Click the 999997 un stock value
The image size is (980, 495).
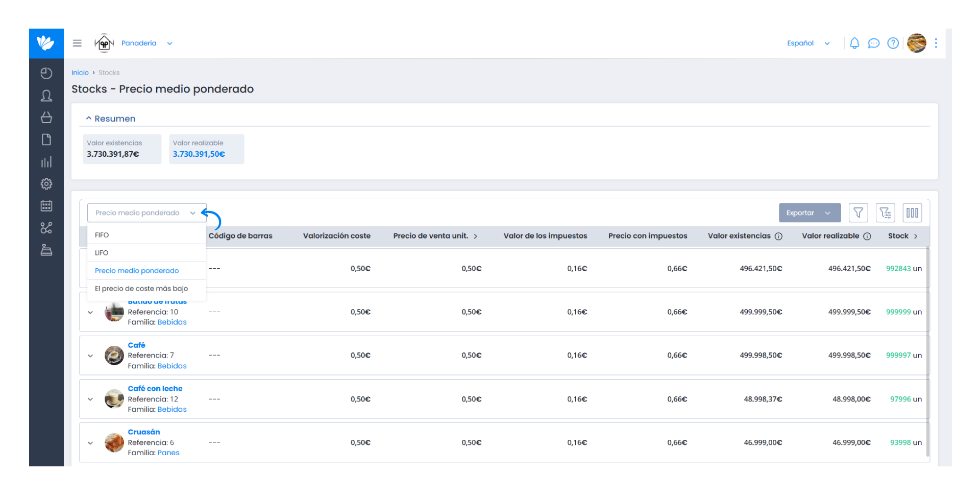(904, 356)
